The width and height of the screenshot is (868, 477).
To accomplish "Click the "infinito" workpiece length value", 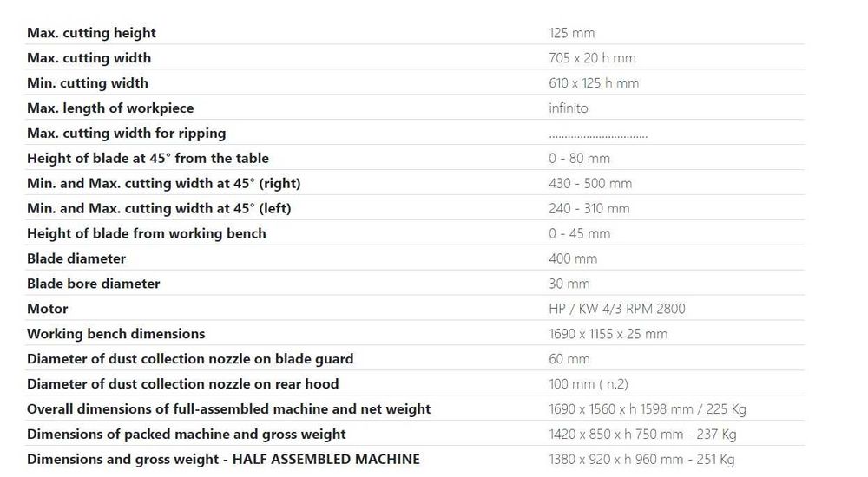I will pyautogui.click(x=568, y=108).
